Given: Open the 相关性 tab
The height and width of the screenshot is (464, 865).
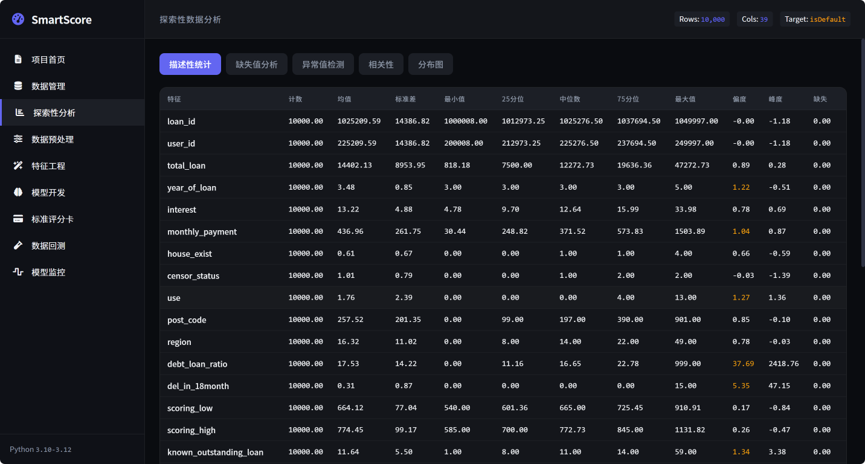Looking at the screenshot, I should (x=381, y=64).
